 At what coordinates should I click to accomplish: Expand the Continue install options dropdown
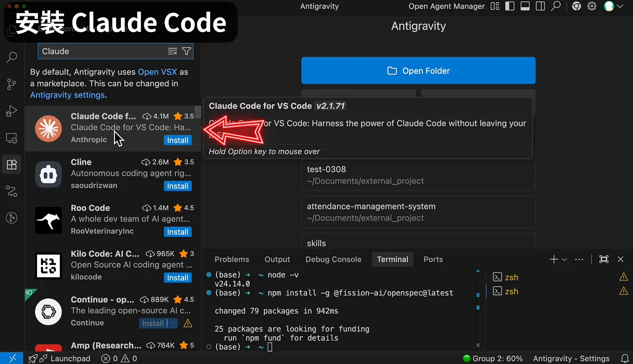(173, 323)
